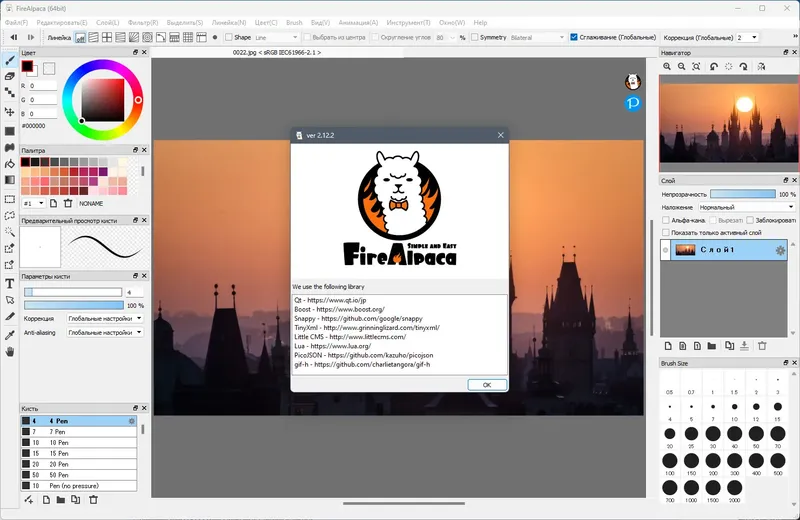This screenshot has width=800, height=520.
Task: Adjust layer Непрозрачность opacity slider
Action: (743, 194)
